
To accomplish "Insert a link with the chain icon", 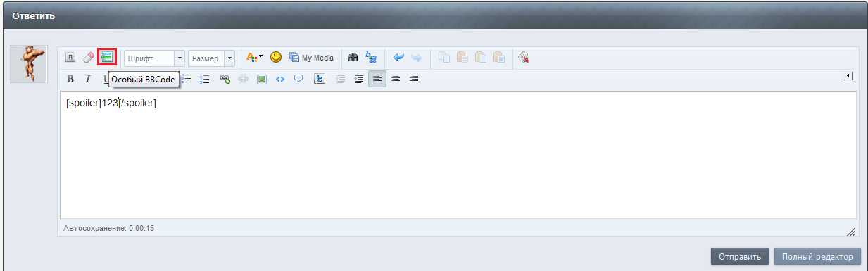I will pyautogui.click(x=225, y=79).
